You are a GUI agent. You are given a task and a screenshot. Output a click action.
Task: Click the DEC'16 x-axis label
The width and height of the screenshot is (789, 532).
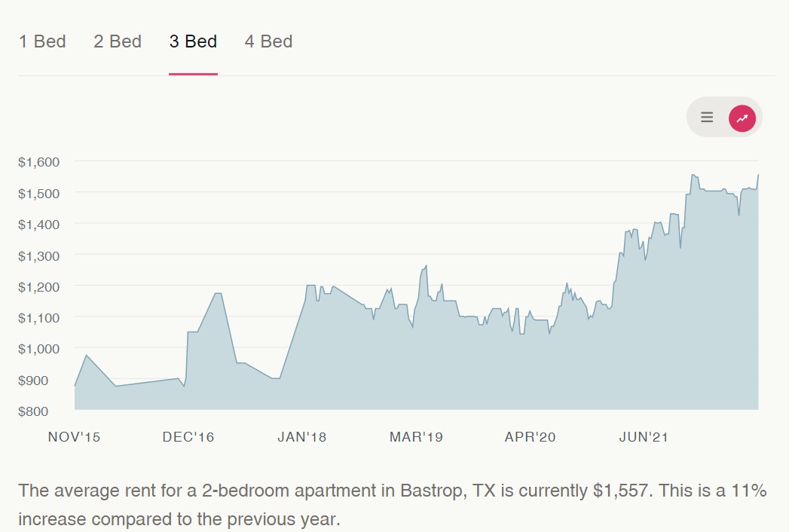[188, 437]
